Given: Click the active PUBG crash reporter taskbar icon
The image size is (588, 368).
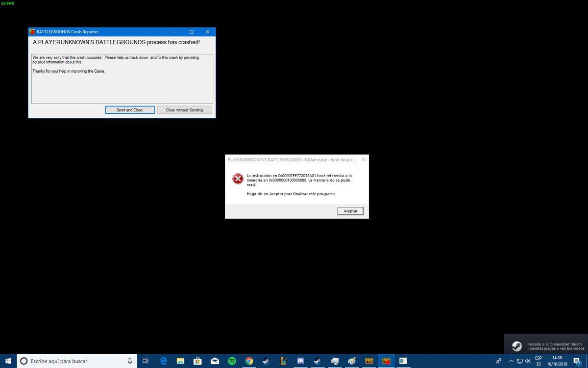Looking at the screenshot, I should coord(386,361).
